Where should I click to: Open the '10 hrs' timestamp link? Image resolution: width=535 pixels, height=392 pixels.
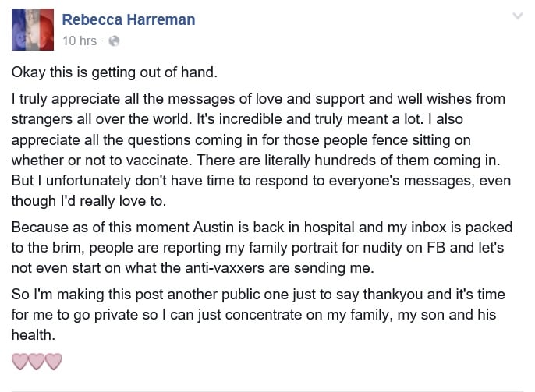point(80,41)
